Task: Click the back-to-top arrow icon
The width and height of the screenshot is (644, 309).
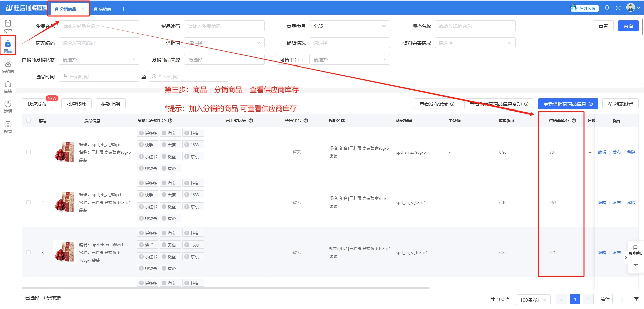Action: (635, 266)
